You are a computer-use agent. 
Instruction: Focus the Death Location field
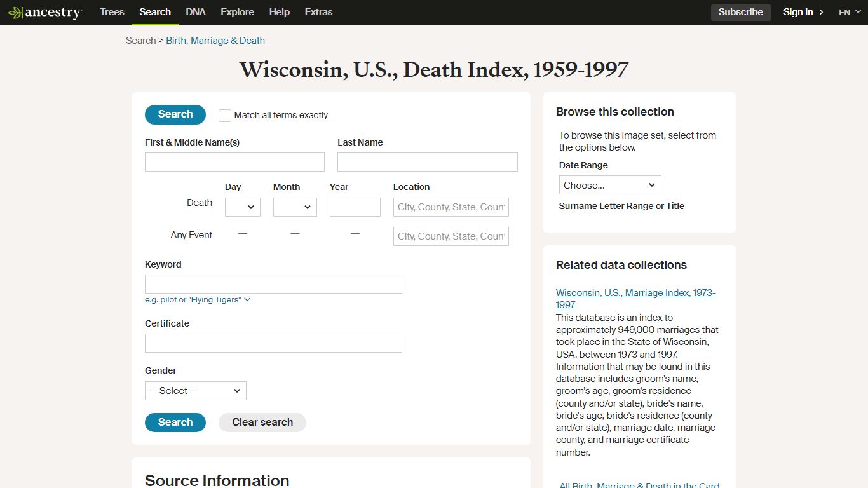(451, 207)
